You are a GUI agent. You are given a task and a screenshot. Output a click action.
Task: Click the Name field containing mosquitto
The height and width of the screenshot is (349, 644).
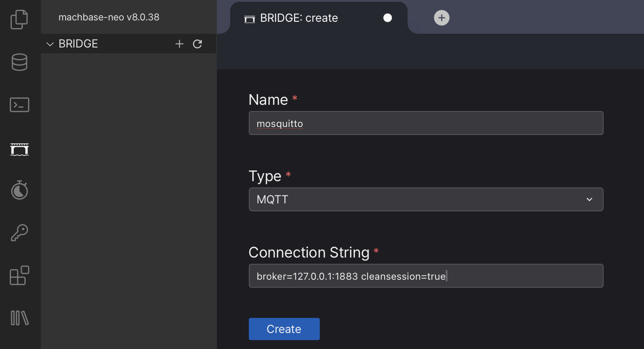click(426, 123)
